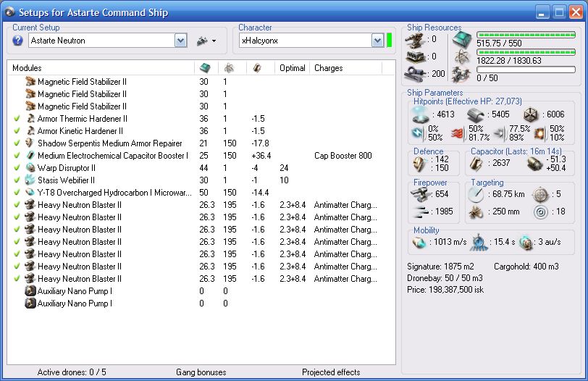This screenshot has width=588, height=381.
Task: Open the Current Setup dropdown arrow
Action: pos(180,41)
